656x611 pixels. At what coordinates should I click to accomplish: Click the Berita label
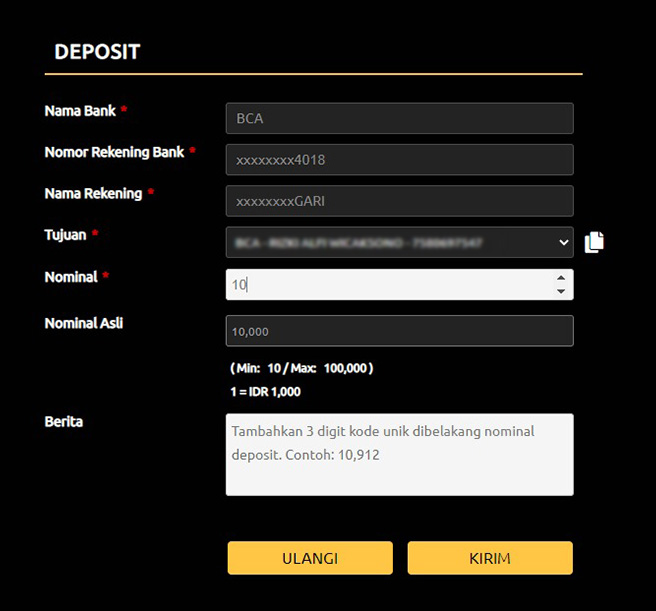pos(63,421)
